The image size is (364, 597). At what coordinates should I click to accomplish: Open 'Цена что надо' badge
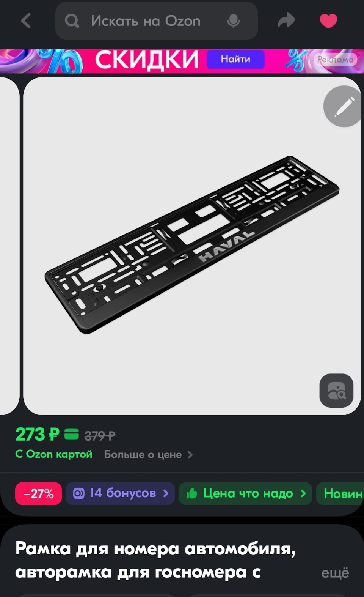pos(245,493)
